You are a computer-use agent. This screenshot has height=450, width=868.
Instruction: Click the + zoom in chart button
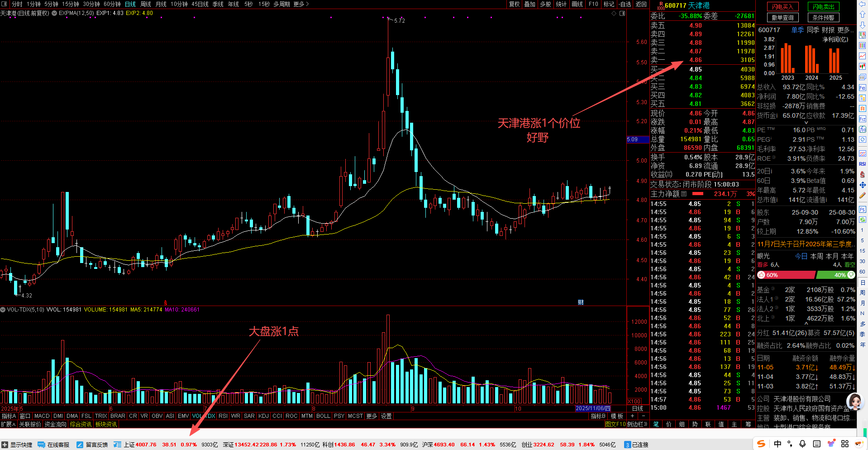(x=632, y=416)
